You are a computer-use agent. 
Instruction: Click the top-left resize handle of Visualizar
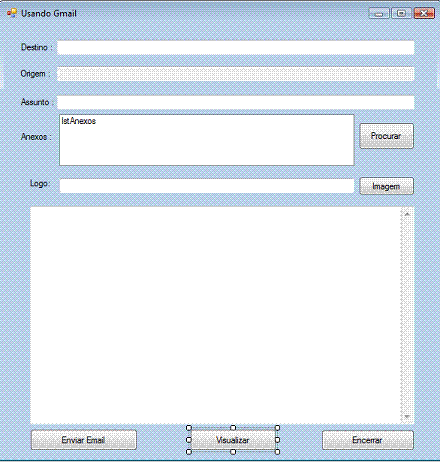click(189, 428)
